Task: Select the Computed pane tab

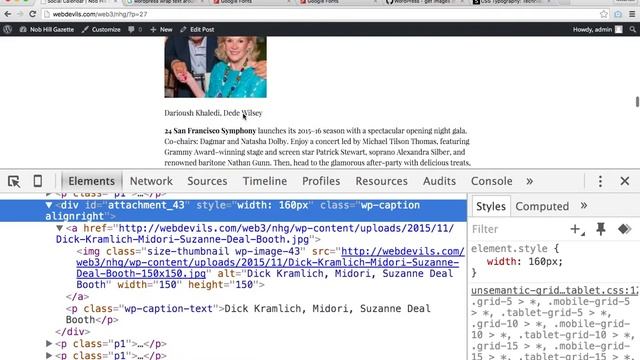Action: 542,206
